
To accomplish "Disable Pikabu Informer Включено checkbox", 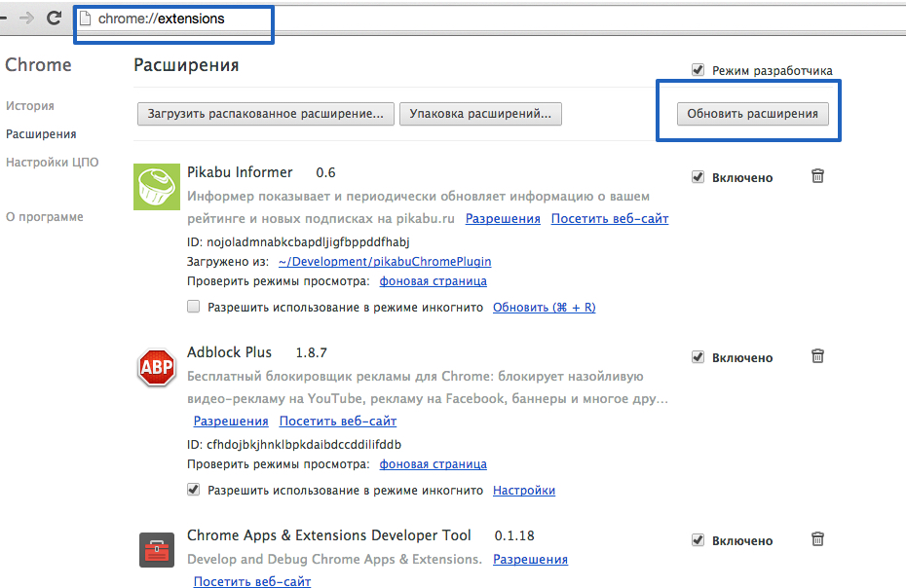I will click(x=698, y=177).
